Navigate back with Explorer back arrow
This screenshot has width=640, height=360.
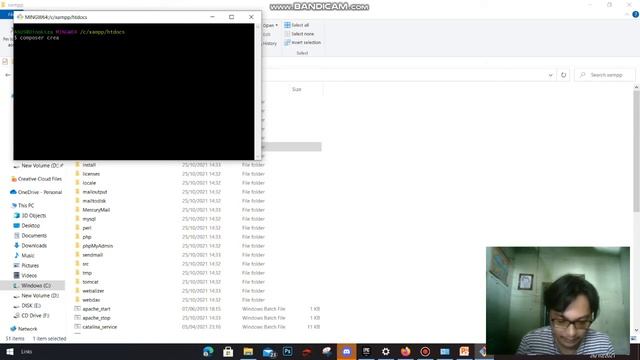pyautogui.click(x=8, y=75)
